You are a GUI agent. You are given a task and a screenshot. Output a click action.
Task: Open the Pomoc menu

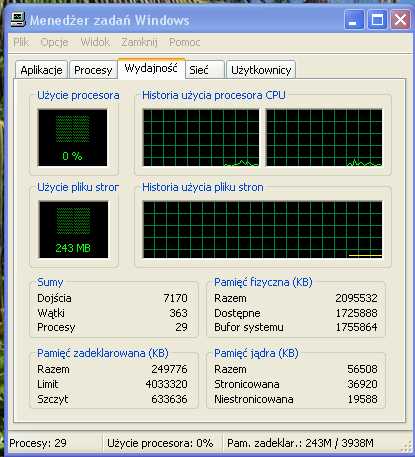pyautogui.click(x=184, y=42)
